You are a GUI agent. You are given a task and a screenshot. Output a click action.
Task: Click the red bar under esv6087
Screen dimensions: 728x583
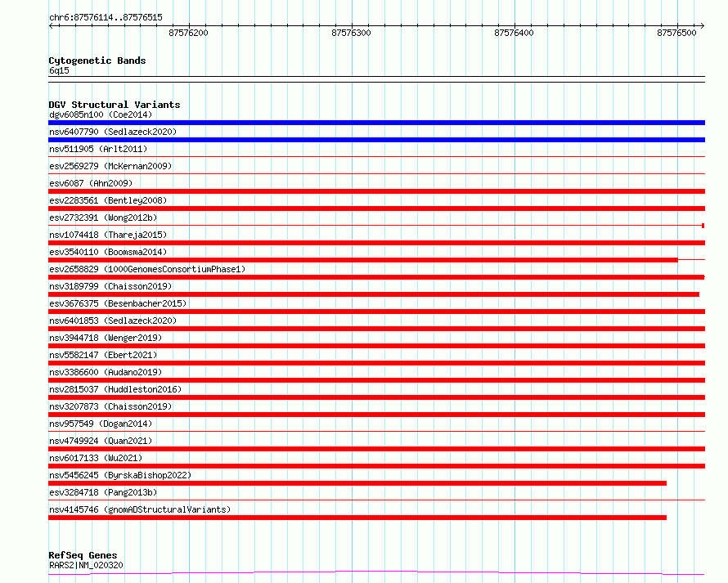pos(376,191)
